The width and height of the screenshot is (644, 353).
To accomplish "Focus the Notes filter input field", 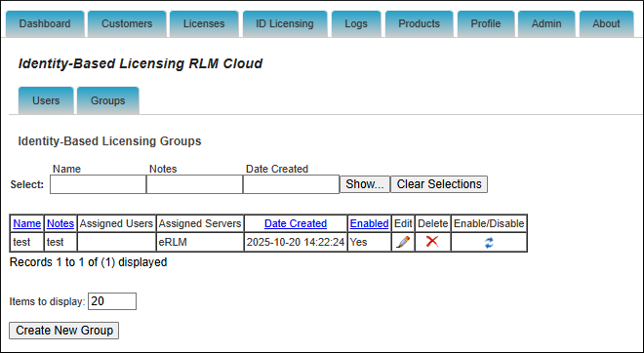I will tap(195, 184).
